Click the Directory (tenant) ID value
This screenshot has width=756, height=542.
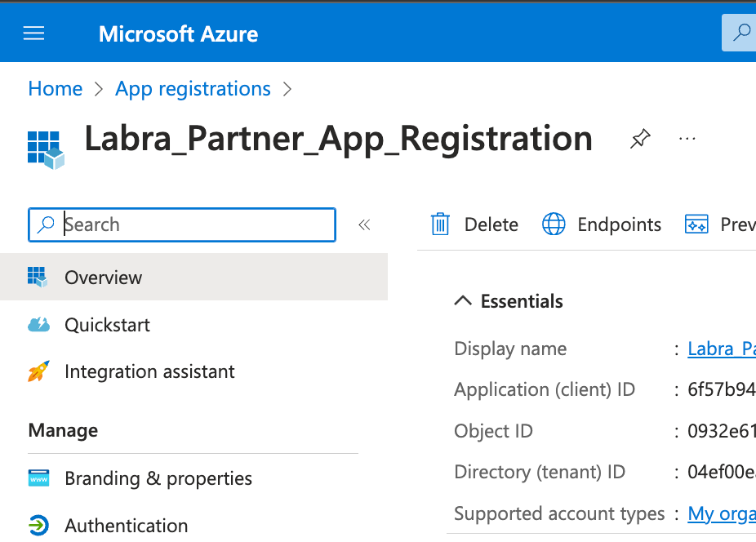coord(722,472)
